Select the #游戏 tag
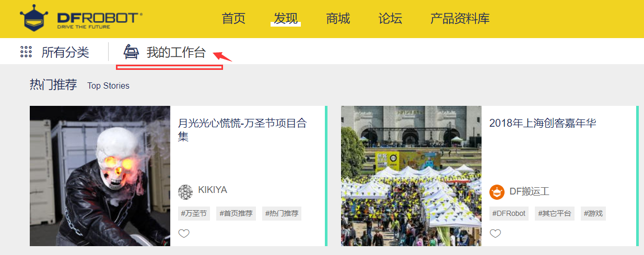Viewport: 644px width, 255px height. pyautogui.click(x=593, y=213)
